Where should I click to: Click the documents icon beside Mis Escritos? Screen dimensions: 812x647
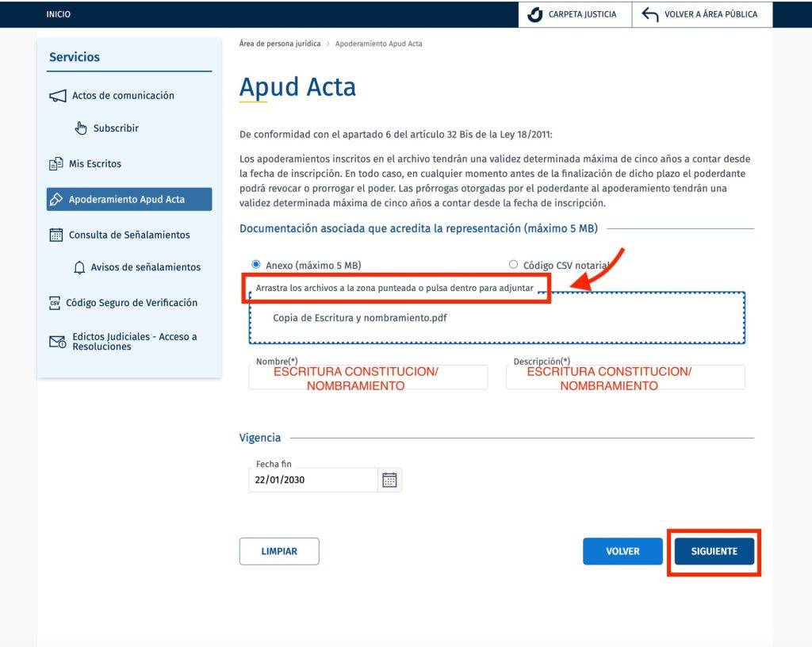[x=56, y=164]
